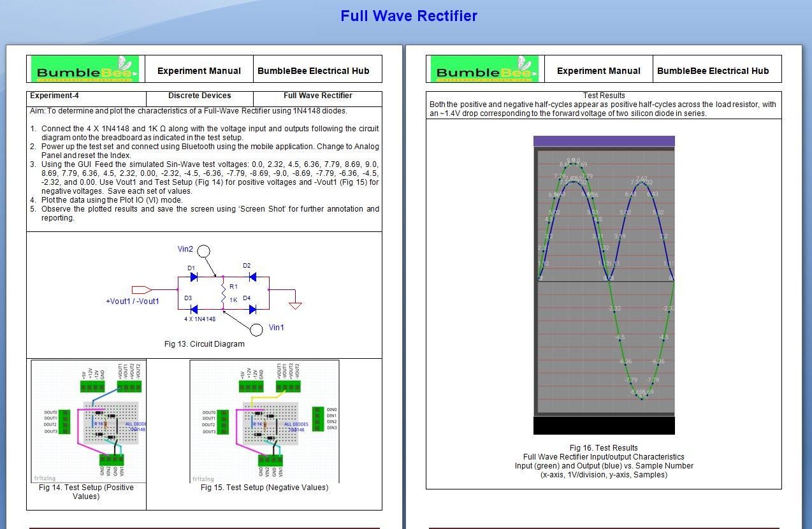812x529 pixels.
Task: Click the Full Wave Rectifier page title
Action: click(x=409, y=16)
